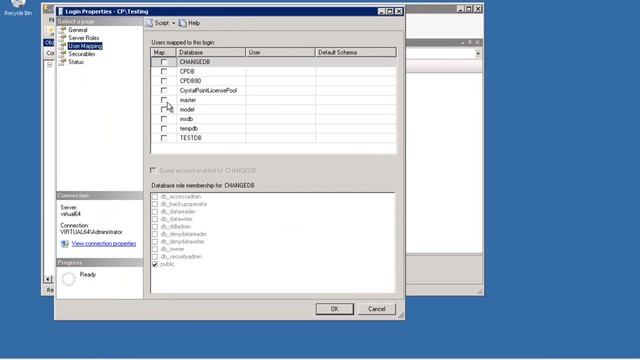Check the db_denydatawriter role

pos(155,242)
